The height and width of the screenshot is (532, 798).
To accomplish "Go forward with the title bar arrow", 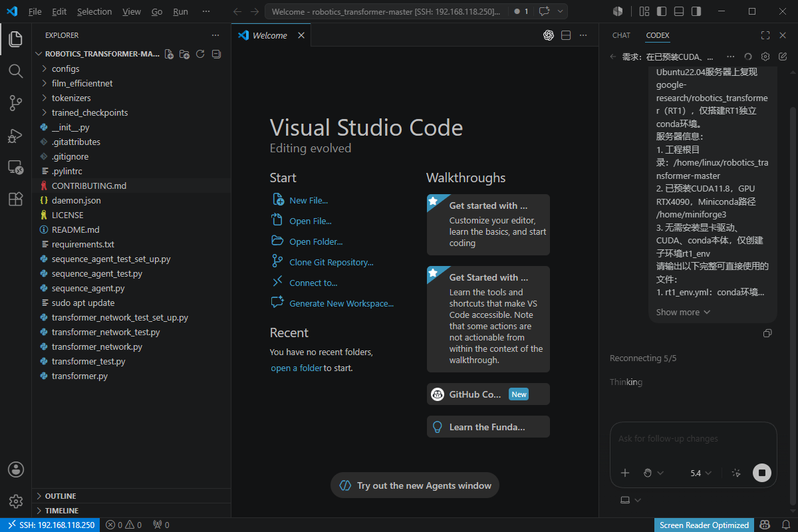I will [255, 11].
